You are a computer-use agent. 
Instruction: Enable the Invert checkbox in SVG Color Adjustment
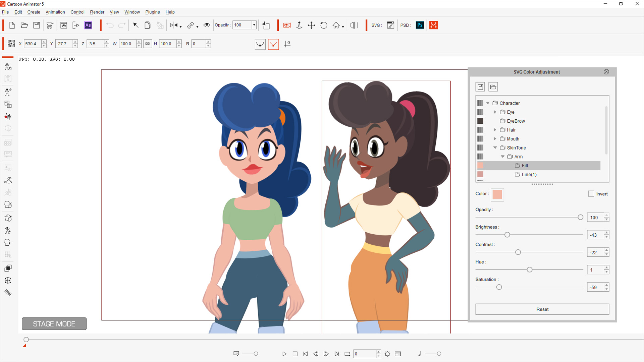pos(591,194)
